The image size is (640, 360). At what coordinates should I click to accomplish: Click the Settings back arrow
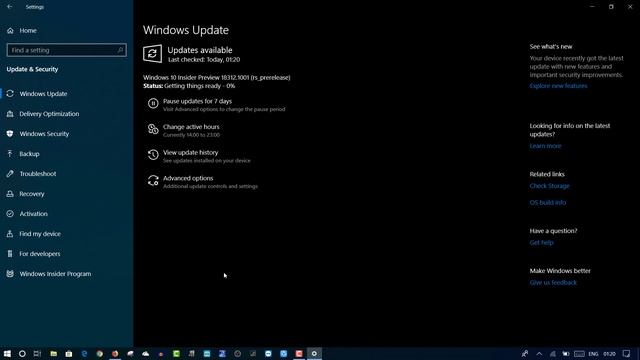pos(9,7)
